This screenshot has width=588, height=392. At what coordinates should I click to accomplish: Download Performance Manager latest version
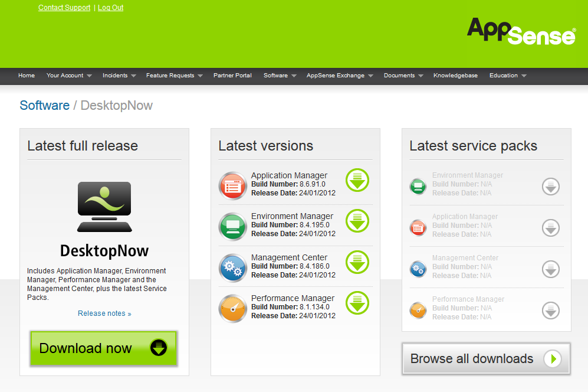357,303
